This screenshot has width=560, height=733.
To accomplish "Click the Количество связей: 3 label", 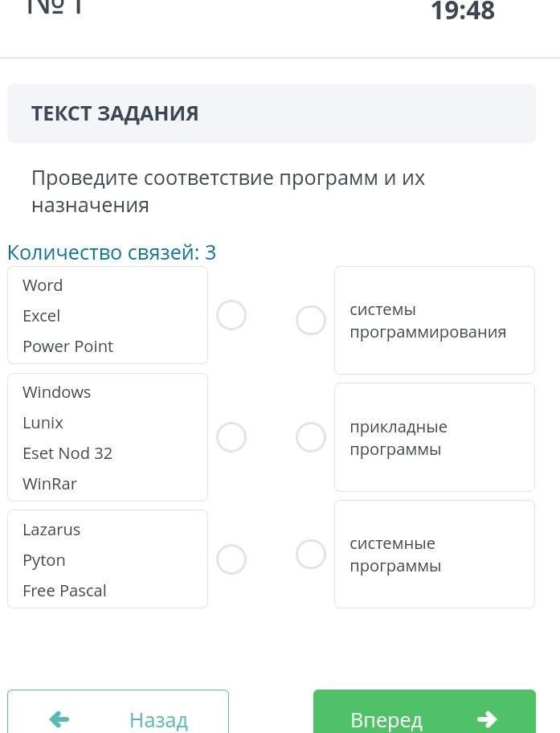I will 112,252.
